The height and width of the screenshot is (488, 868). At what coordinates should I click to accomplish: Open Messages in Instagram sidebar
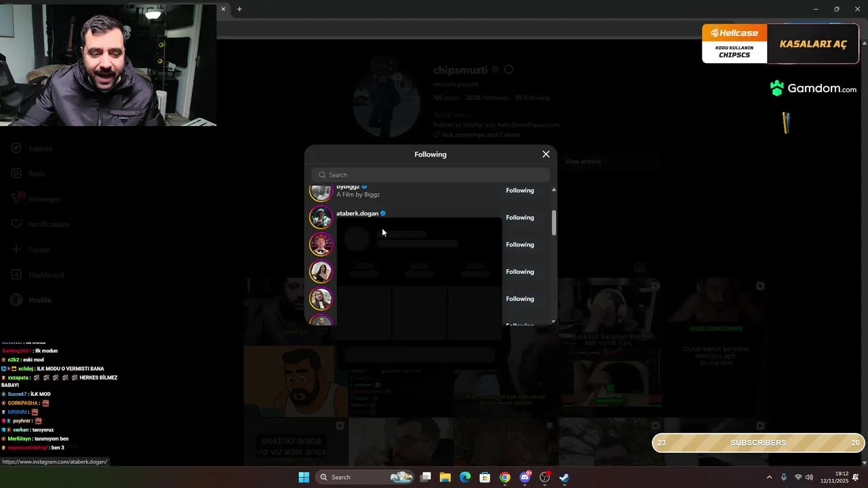pos(35,199)
